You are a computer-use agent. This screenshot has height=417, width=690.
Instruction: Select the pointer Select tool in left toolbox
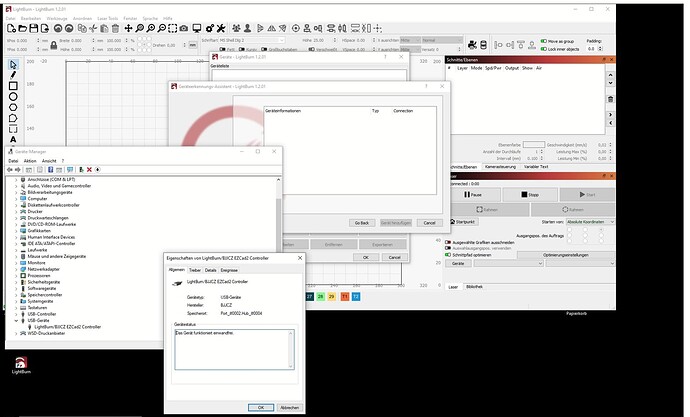point(13,65)
